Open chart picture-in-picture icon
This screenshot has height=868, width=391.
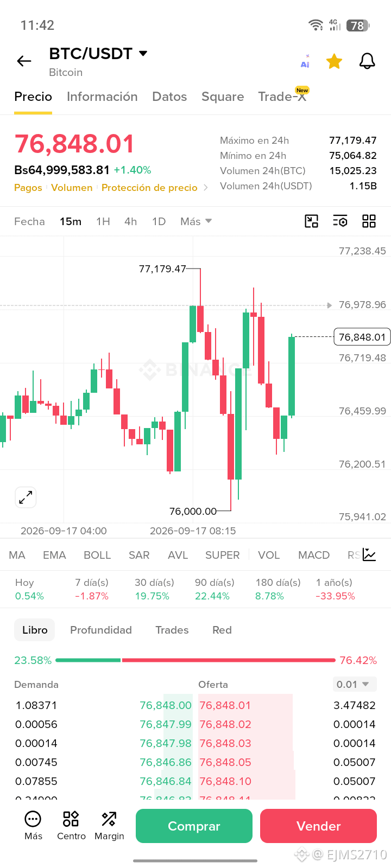coord(311,221)
